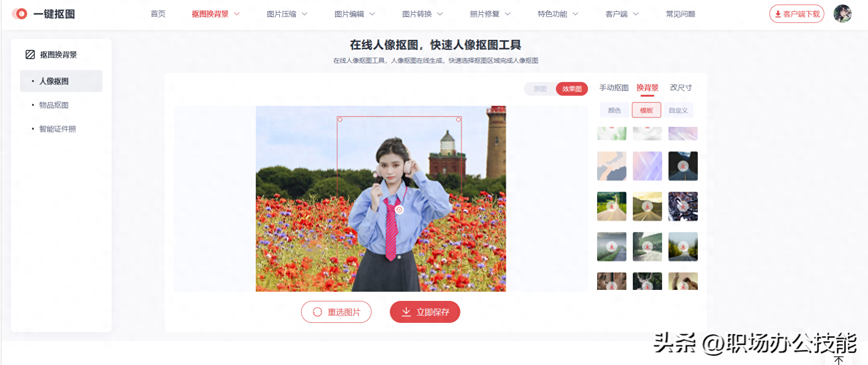Expand the 照片修复 dropdown menu
The image size is (868, 365).
490,14
